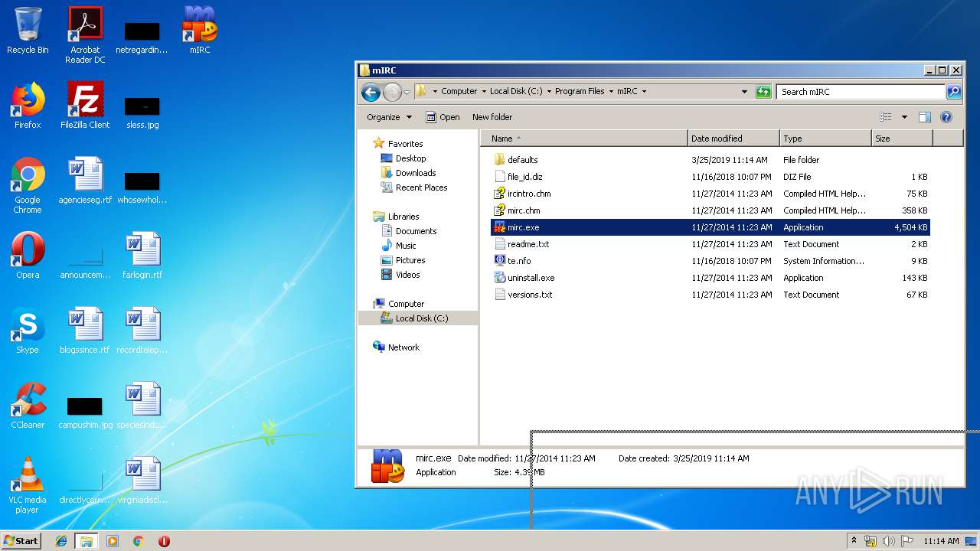Select ircintro.chm help file
This screenshot has height=551, width=980.
click(710, 194)
